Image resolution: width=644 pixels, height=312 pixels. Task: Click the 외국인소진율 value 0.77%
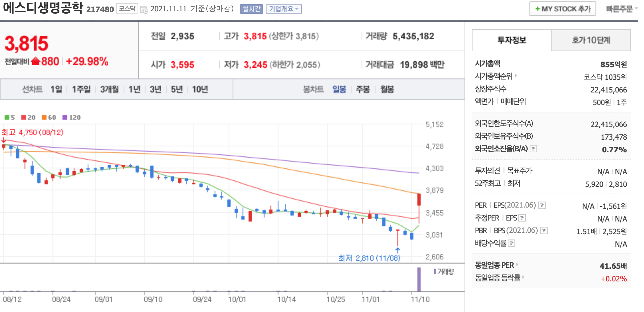614,150
